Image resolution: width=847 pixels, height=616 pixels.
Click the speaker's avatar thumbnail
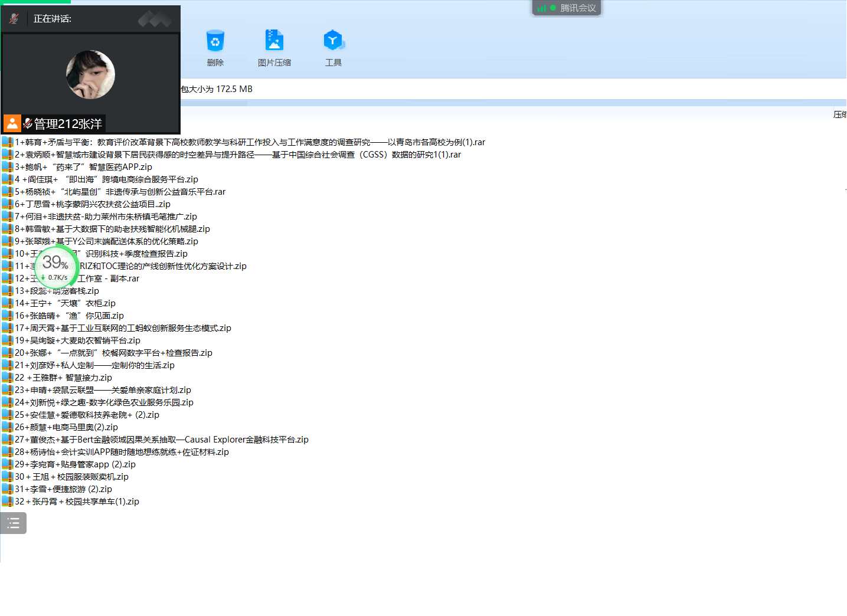pos(90,75)
